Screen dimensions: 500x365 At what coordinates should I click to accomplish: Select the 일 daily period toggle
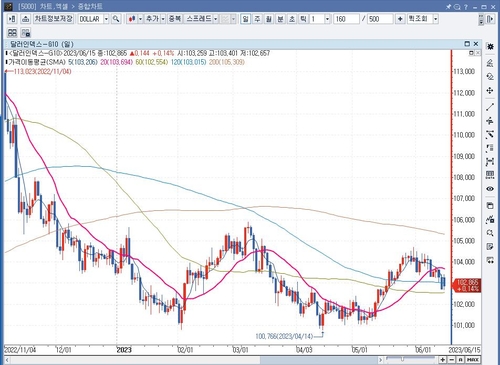(x=246, y=19)
